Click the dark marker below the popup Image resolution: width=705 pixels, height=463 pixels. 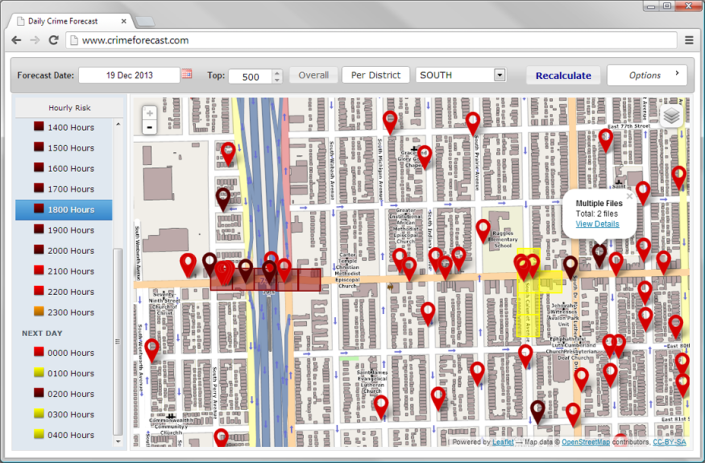coord(599,253)
